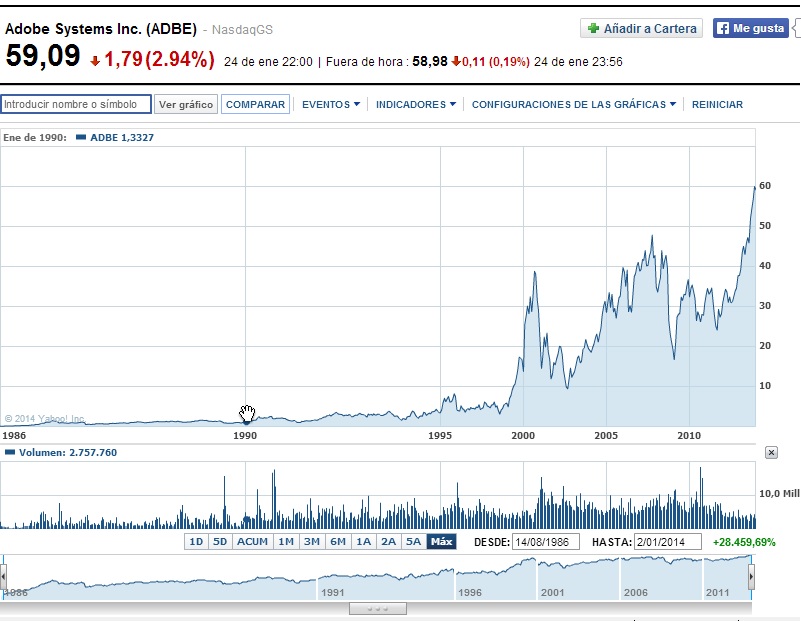801x621 pixels.
Task: Click the NasdaqGS exchange label
Action: [242, 30]
